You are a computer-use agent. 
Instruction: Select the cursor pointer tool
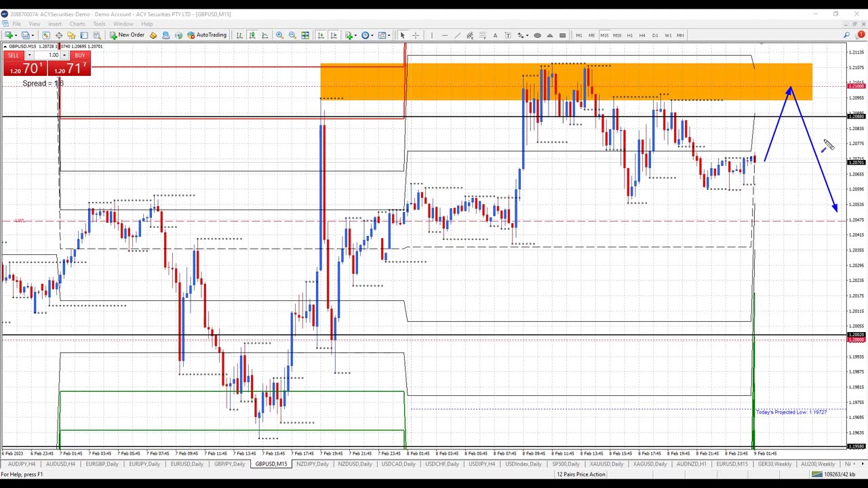(x=402, y=35)
